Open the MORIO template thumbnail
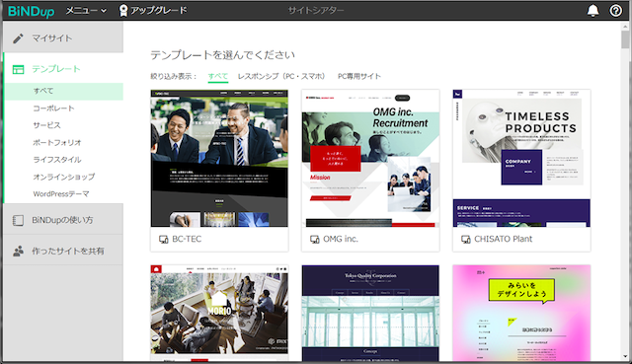Image resolution: width=632 pixels, height=364 pixels. pos(219,313)
